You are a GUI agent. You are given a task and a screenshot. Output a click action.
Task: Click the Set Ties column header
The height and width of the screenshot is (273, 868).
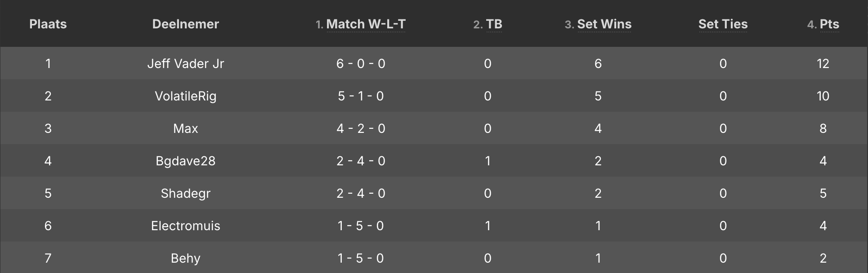(x=723, y=24)
